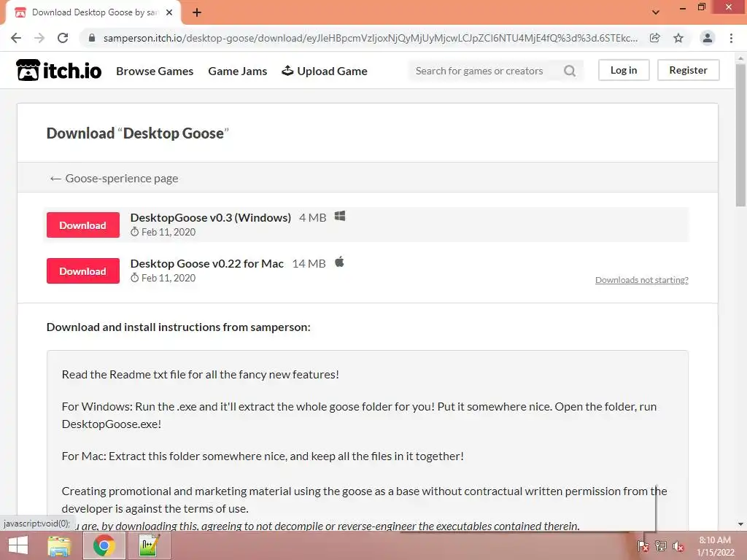Share this page icon in address bar
747x560 pixels.
pos(655,38)
